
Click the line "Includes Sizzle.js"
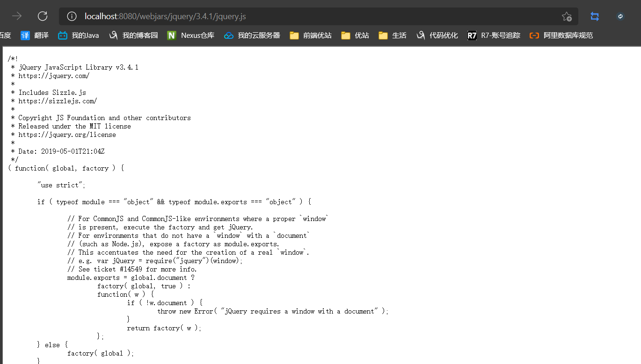[52, 93]
